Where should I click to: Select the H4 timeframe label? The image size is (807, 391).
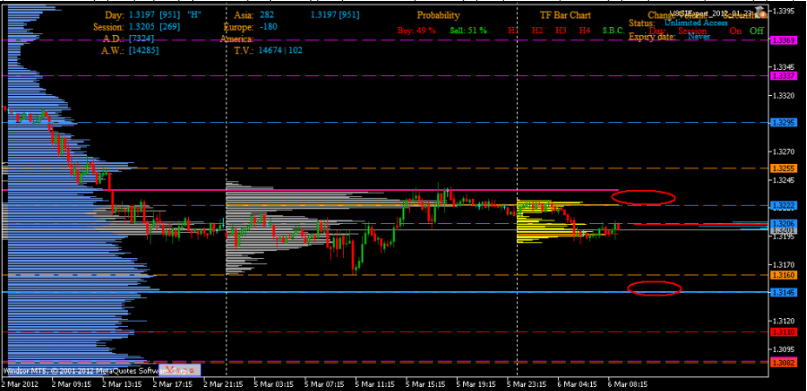[584, 30]
